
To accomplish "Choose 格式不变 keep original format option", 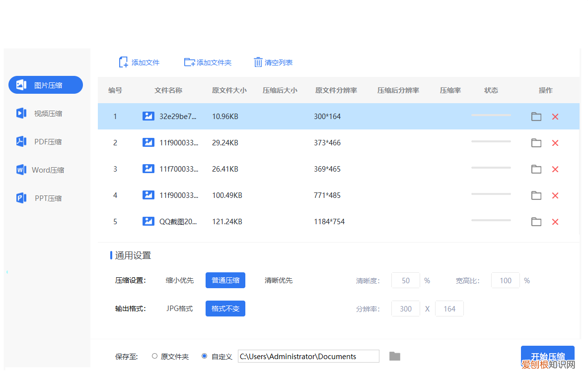I will 225,308.
